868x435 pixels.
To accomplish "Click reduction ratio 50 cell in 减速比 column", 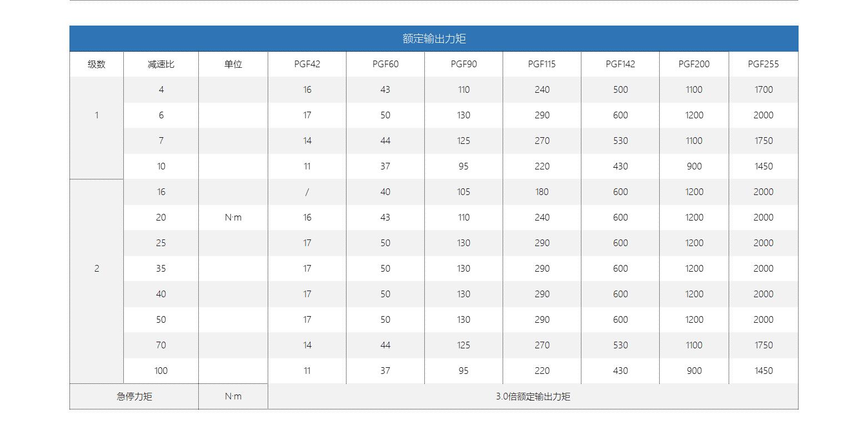I will point(161,319).
